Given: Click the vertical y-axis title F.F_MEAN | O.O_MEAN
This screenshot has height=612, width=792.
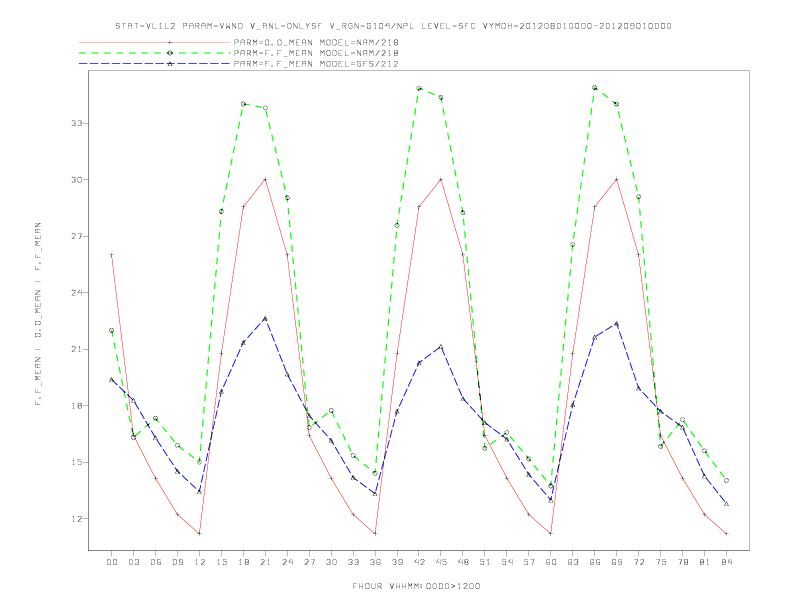Looking at the screenshot, I should [38, 314].
